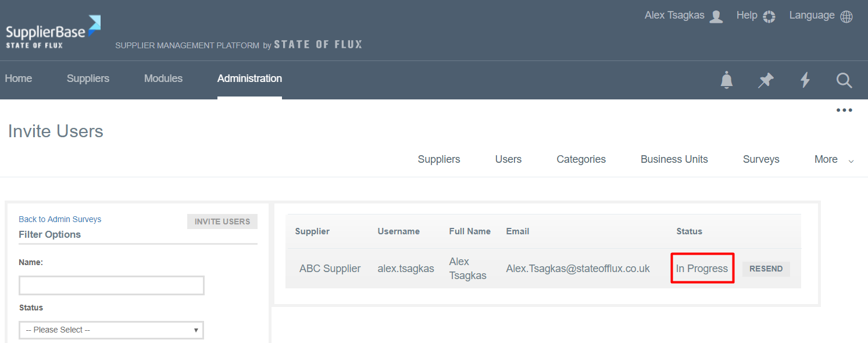Viewport: 868px width, 343px height.
Task: Open the Suppliers main navigation item
Action: click(x=88, y=78)
